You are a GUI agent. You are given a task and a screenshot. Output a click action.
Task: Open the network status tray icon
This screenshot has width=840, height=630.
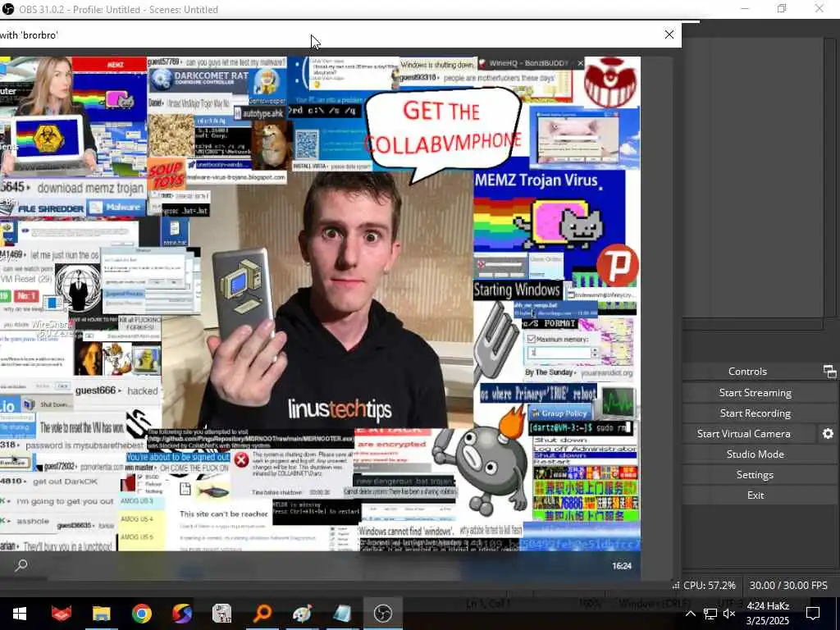710,614
